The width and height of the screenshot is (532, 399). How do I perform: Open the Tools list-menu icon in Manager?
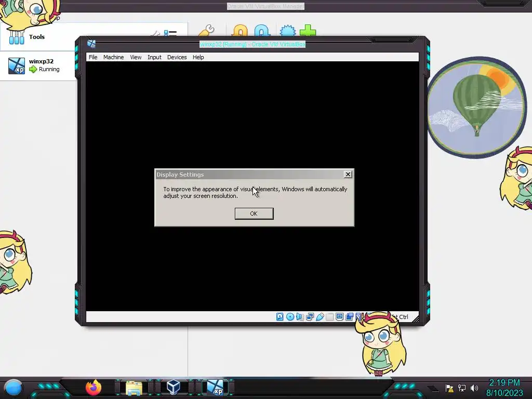coord(170,33)
